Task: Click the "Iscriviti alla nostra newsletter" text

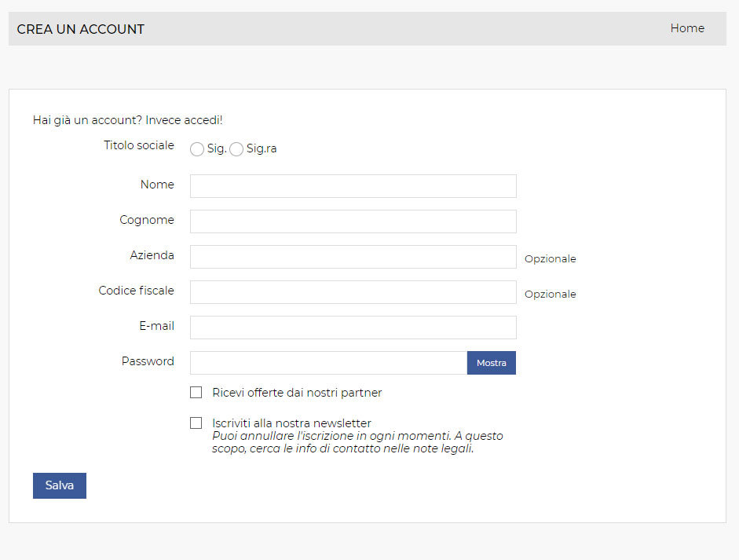Action: (291, 423)
